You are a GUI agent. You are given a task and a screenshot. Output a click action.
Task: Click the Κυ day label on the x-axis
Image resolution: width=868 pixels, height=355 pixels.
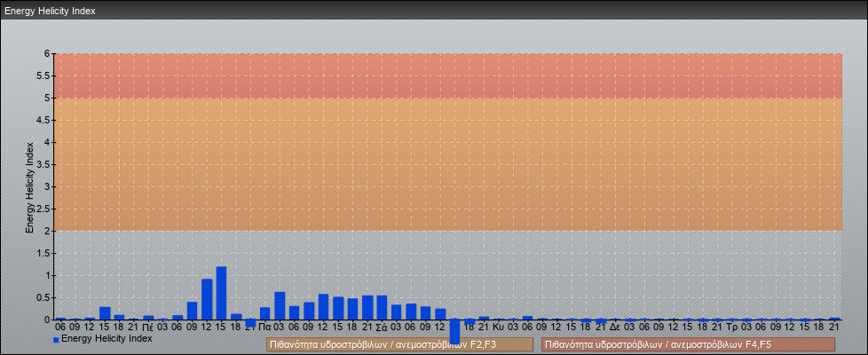point(498,327)
